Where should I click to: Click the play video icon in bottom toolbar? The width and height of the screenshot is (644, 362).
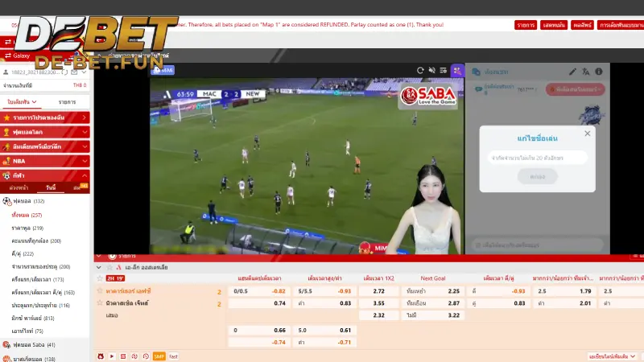(112, 356)
